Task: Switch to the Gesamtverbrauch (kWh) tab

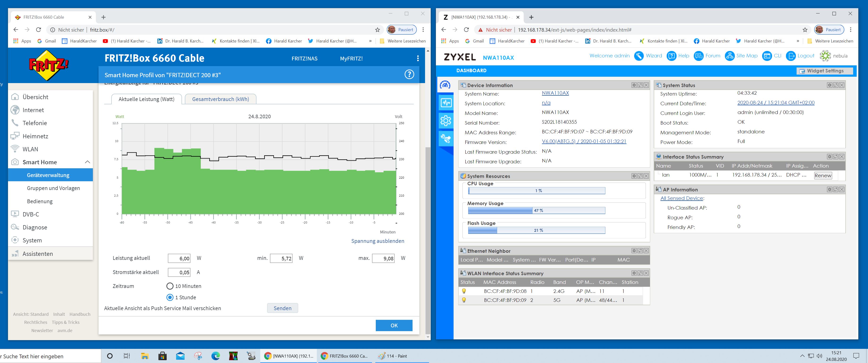Action: (220, 99)
